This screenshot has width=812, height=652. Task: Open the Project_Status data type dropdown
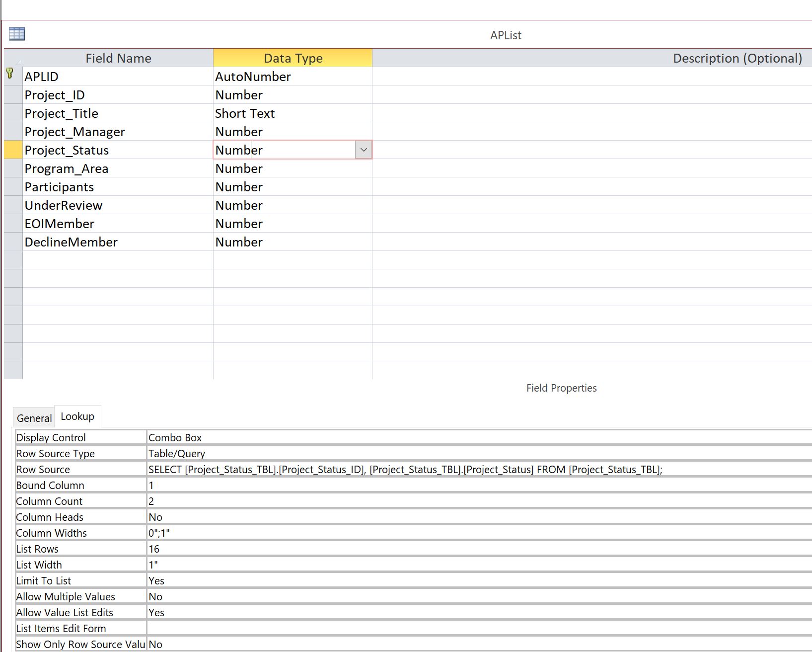pyautogui.click(x=364, y=150)
